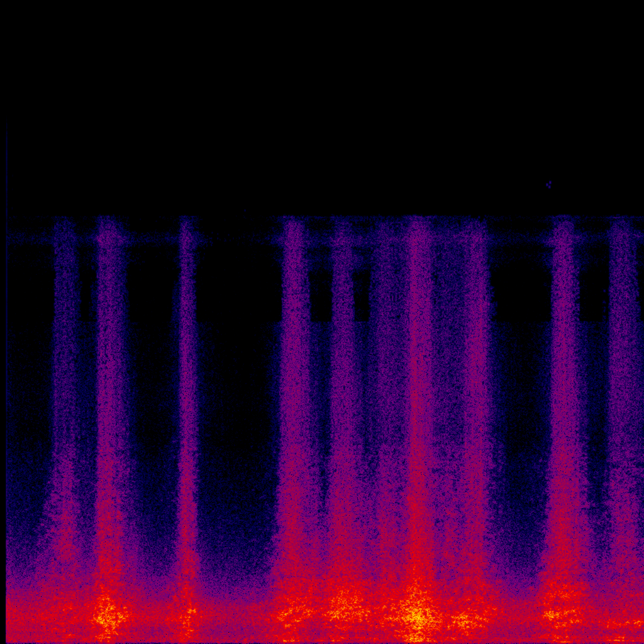The image size is (644, 644).
Task: Click the small black rectangular notch right of the fourth band
Action: pyautogui.click(x=320, y=296)
